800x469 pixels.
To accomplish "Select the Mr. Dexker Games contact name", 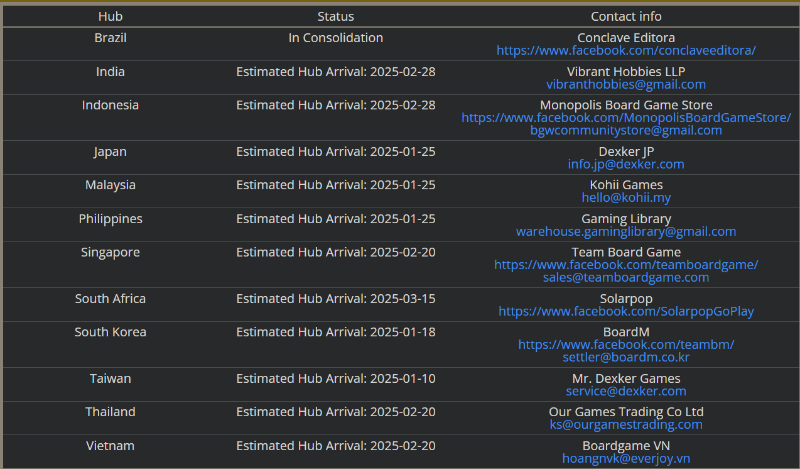I will 626,379.
